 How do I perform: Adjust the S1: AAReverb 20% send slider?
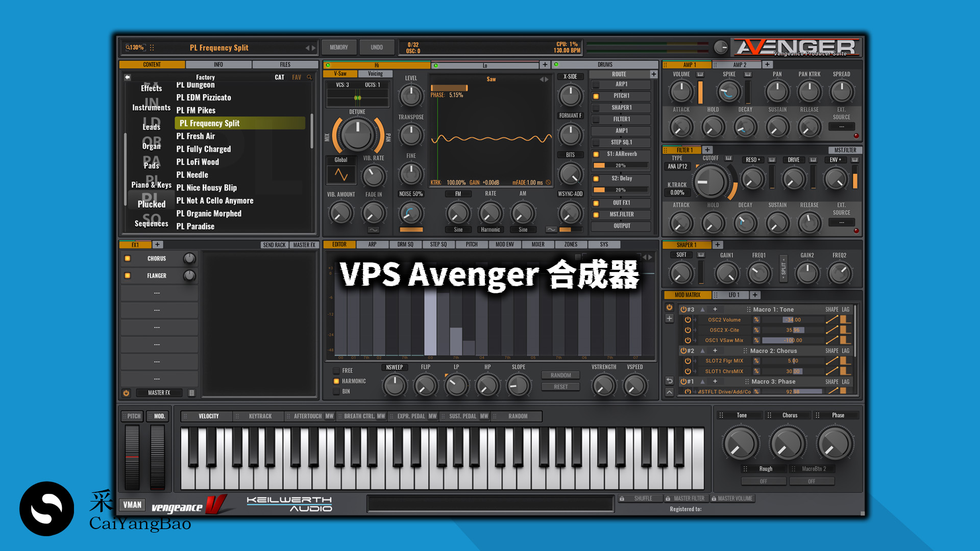coord(620,165)
